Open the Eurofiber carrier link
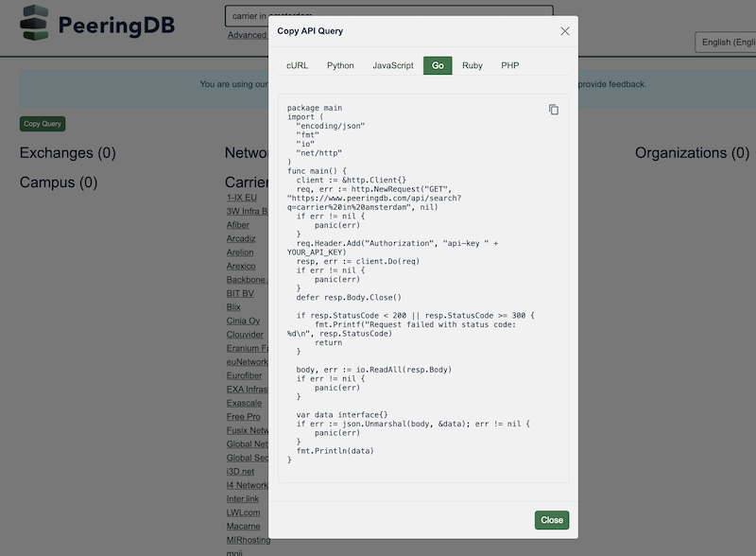Image resolution: width=756 pixels, height=556 pixels. (244, 375)
